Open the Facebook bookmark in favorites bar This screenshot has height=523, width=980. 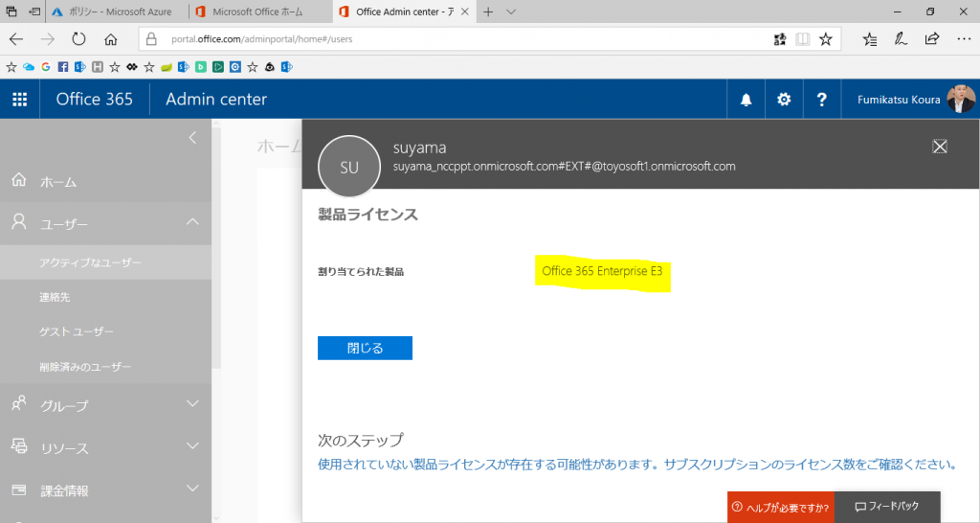click(x=62, y=67)
